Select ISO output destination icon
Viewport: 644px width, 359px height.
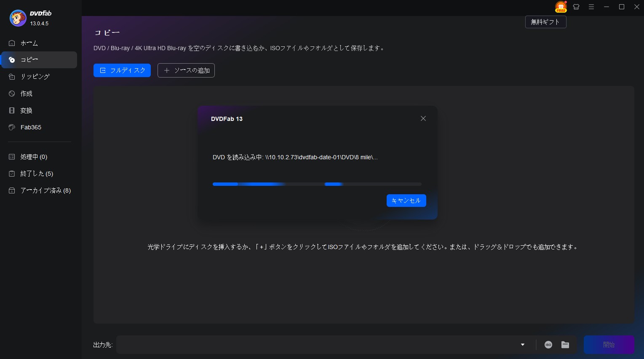tap(548, 345)
